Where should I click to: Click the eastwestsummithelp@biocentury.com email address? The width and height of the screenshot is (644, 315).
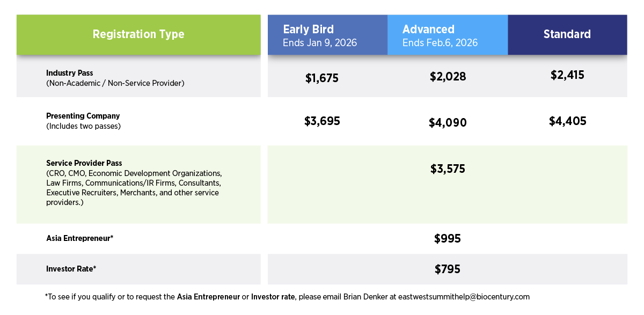pyautogui.click(x=464, y=297)
